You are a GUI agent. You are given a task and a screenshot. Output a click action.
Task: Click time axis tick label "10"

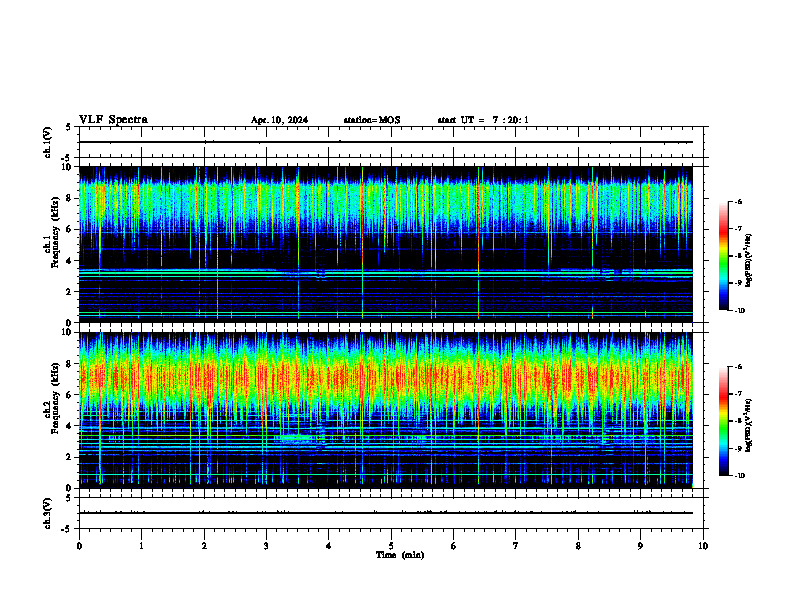(703, 546)
